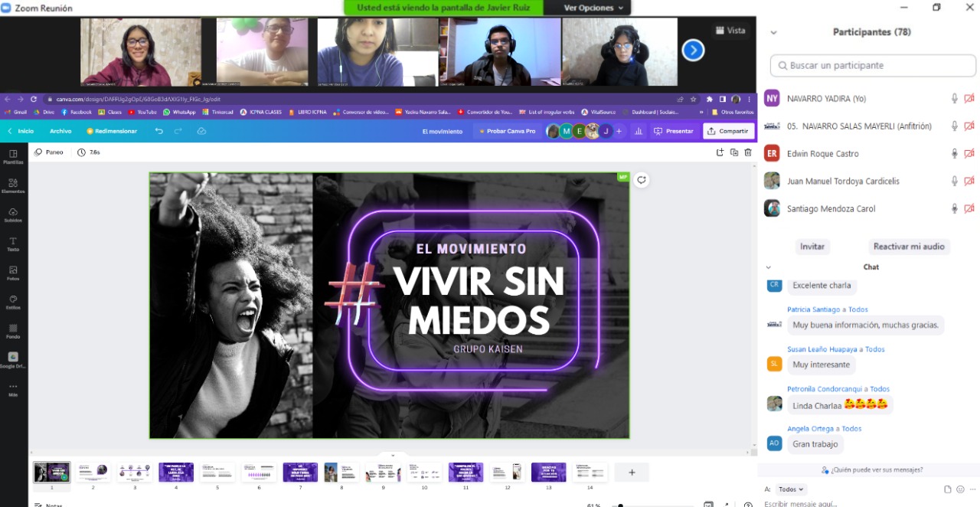The width and height of the screenshot is (980, 507).
Task: Open the Fotos panel in the sidebar
Action: coord(13,273)
